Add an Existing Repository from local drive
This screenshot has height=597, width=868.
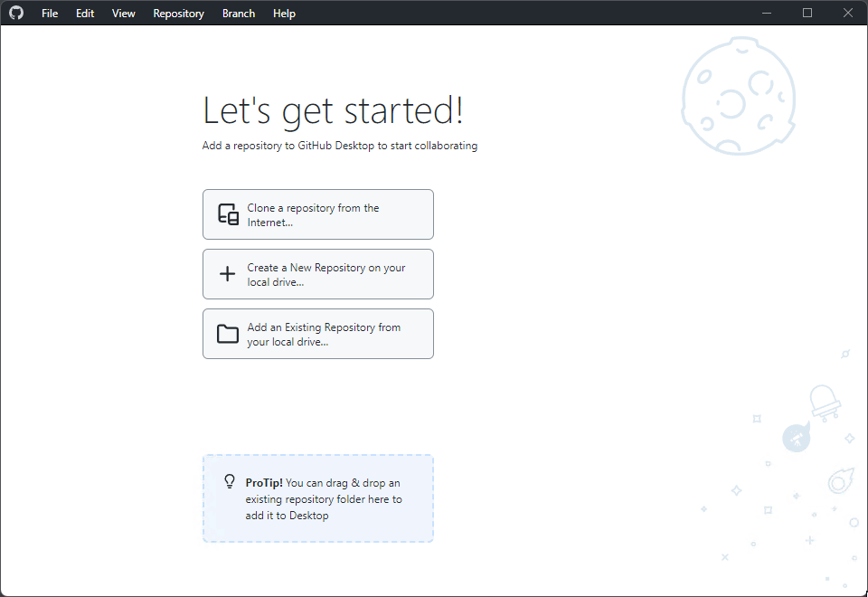(318, 334)
